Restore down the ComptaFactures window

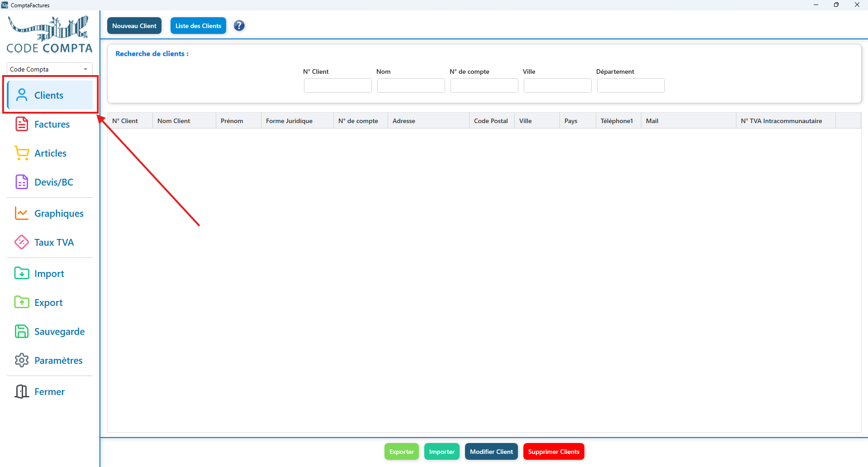[x=836, y=5]
